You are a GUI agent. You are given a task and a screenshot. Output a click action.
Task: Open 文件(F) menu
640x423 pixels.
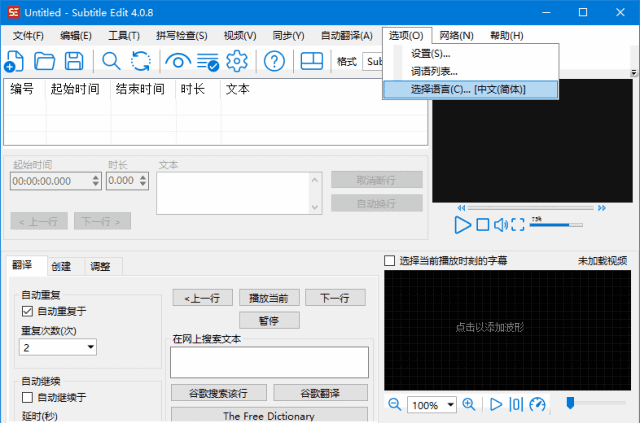[28, 36]
